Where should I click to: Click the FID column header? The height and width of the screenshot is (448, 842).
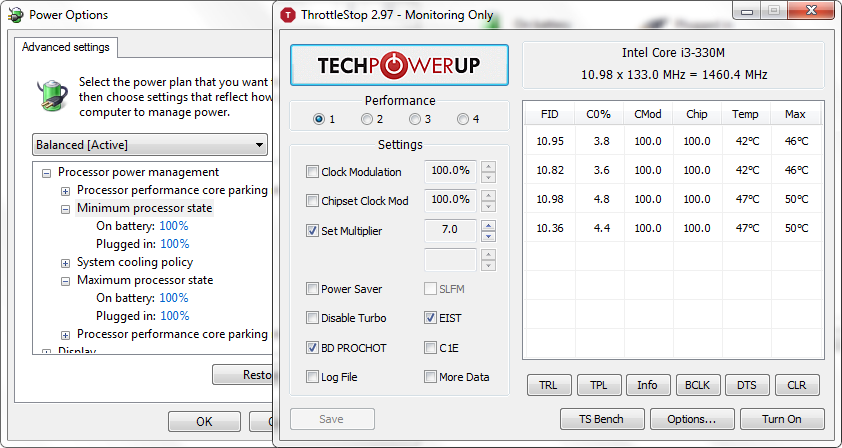[549, 114]
